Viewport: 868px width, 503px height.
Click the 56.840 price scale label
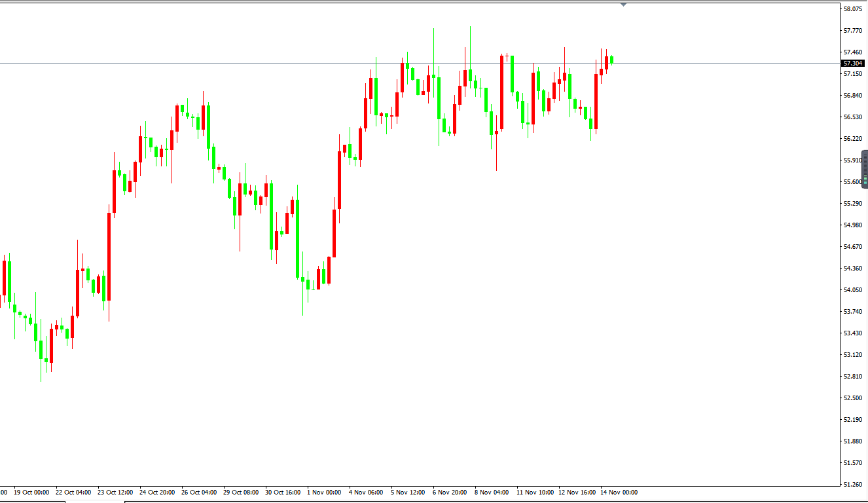click(x=852, y=96)
